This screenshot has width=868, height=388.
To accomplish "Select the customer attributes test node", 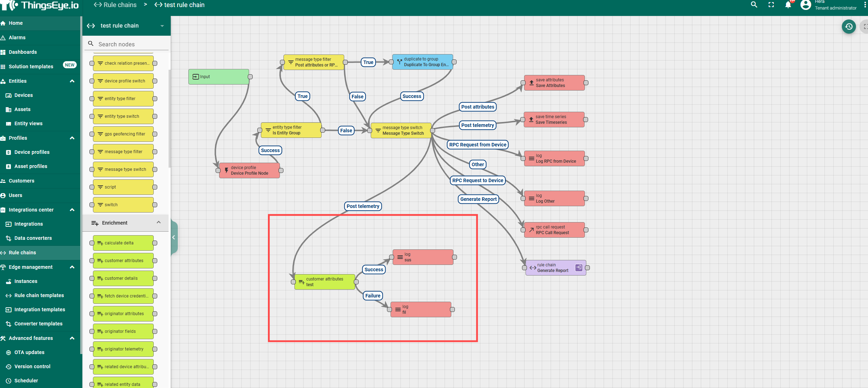I will click(x=324, y=282).
